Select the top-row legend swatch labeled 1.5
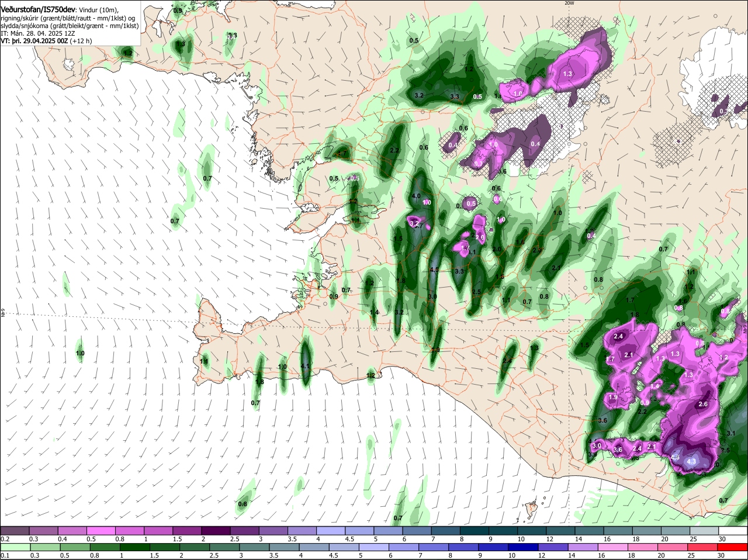 tap(187, 530)
